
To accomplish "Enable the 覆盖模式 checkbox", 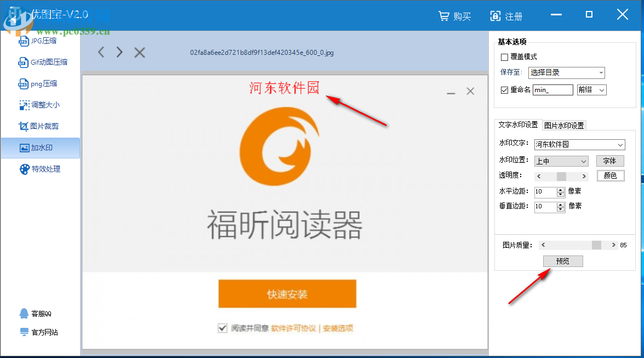I will (x=503, y=57).
